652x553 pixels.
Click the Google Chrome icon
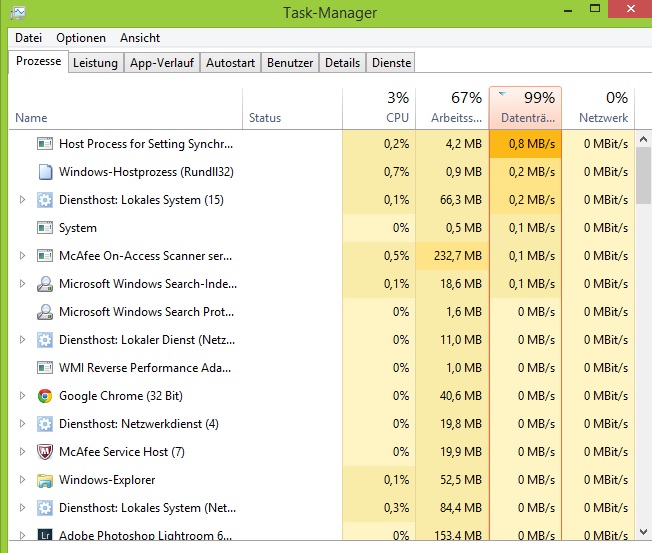(x=45, y=396)
